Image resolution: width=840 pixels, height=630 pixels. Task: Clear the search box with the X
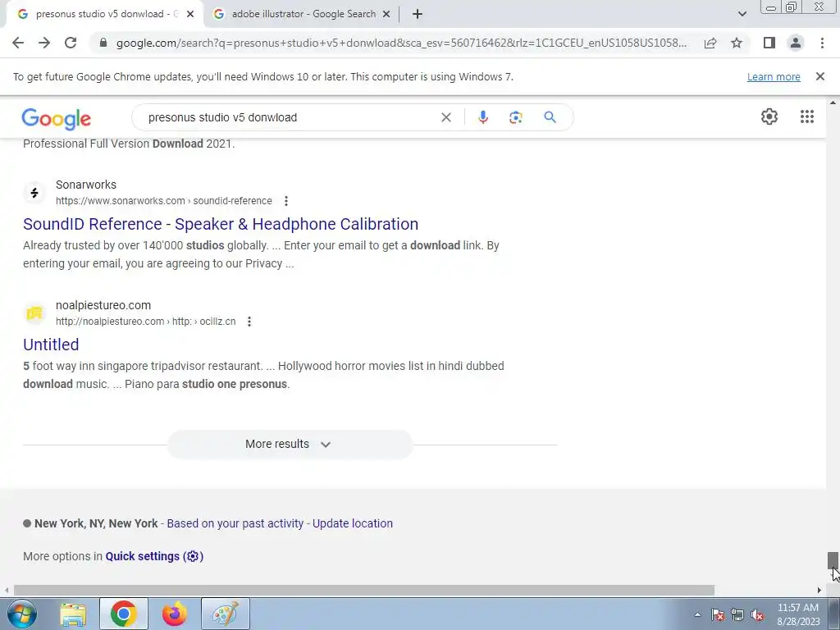point(445,117)
